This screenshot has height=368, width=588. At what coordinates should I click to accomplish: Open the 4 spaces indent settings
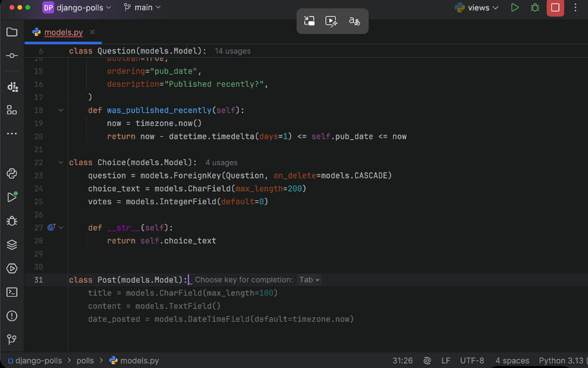coord(512,361)
